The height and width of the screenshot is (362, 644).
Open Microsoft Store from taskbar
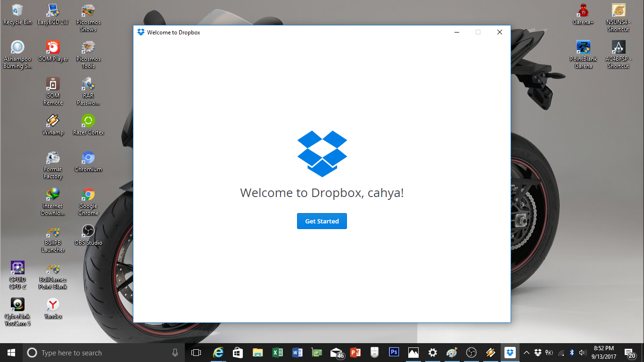point(238,353)
